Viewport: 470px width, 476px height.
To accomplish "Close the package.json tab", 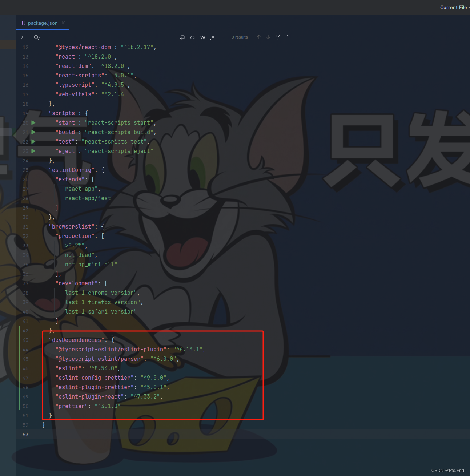I will 63,23.
